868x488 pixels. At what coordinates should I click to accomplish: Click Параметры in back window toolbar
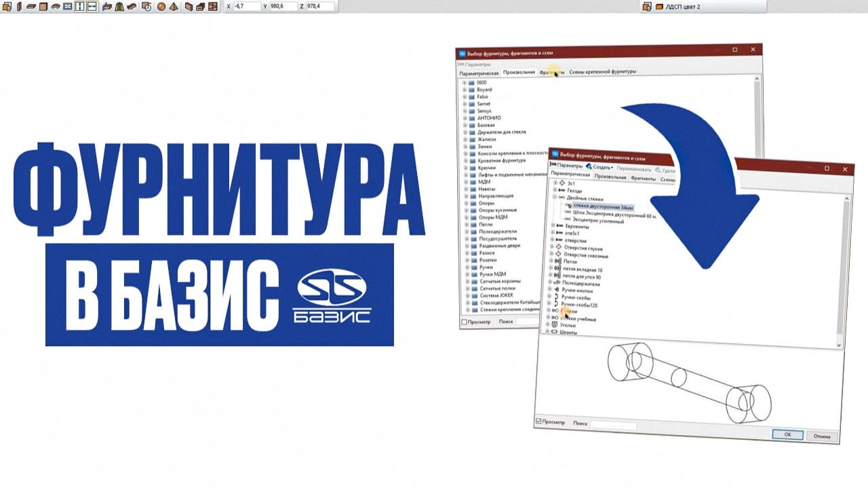tap(475, 64)
